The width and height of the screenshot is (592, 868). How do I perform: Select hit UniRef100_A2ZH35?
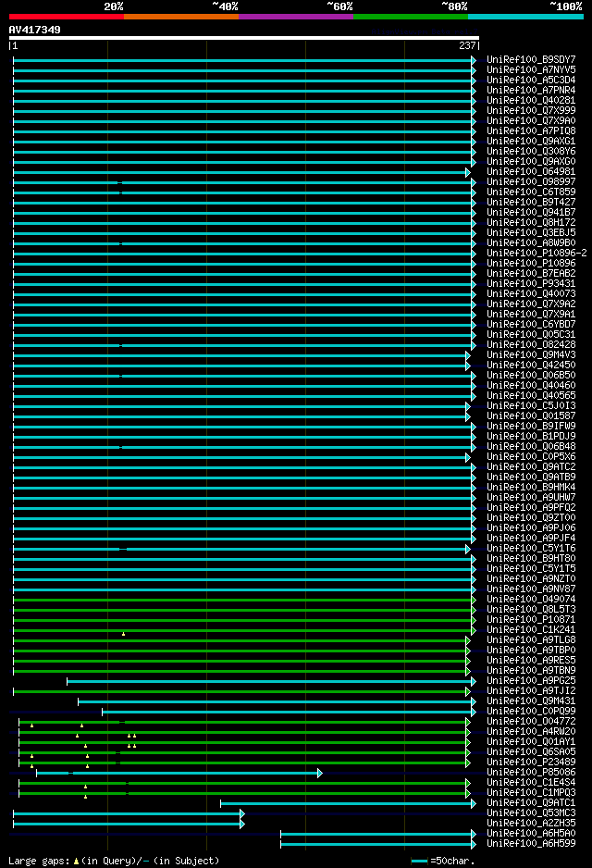(531, 824)
